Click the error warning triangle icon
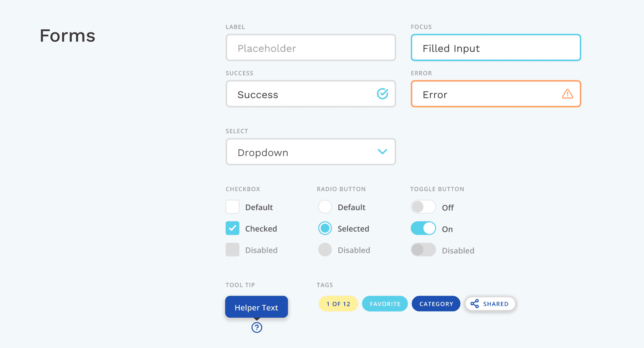644x348 pixels. coord(567,94)
